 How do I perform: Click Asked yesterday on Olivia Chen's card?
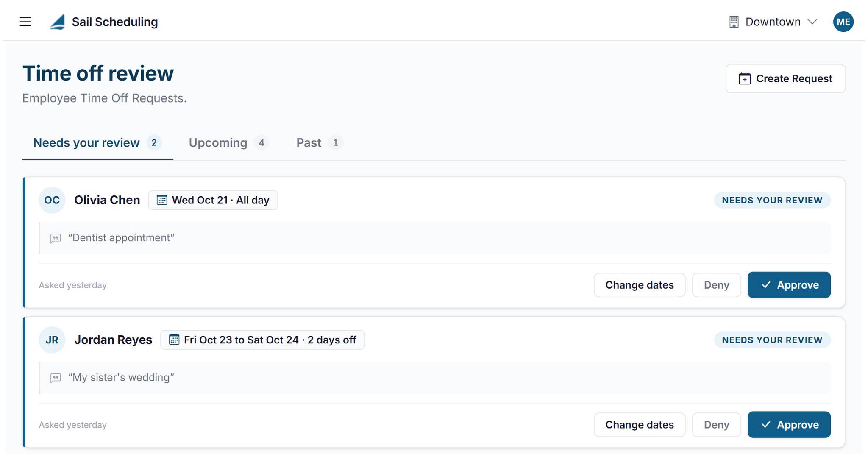click(x=73, y=285)
